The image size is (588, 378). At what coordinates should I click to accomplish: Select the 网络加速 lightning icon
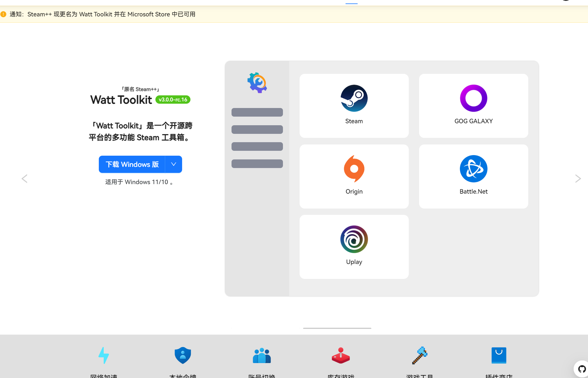(104, 356)
